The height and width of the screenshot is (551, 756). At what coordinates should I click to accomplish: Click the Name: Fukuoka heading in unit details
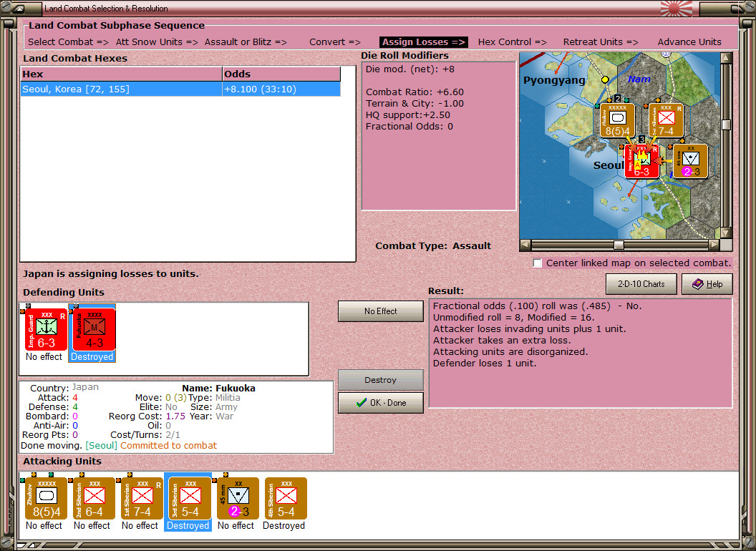218,388
